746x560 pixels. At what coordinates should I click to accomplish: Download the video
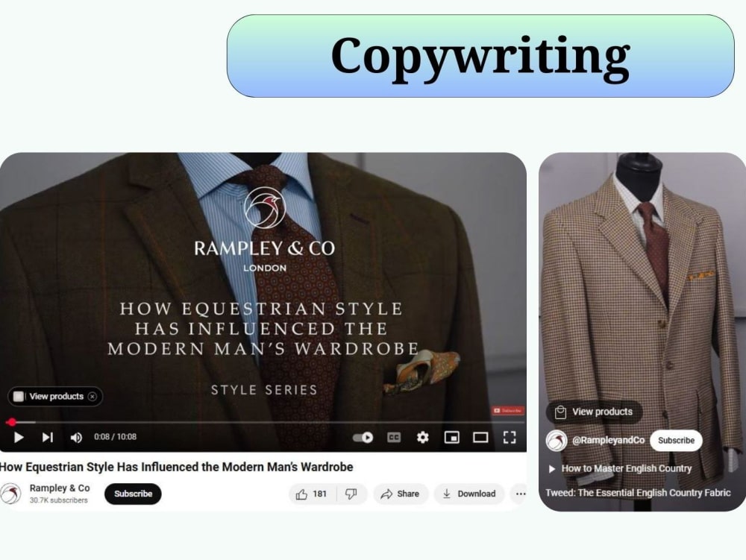tap(468, 494)
